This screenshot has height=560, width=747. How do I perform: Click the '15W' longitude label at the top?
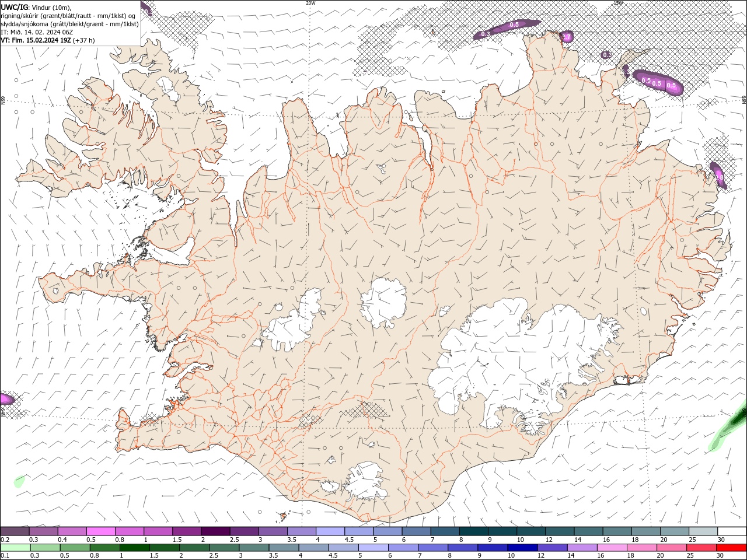[x=618, y=3]
